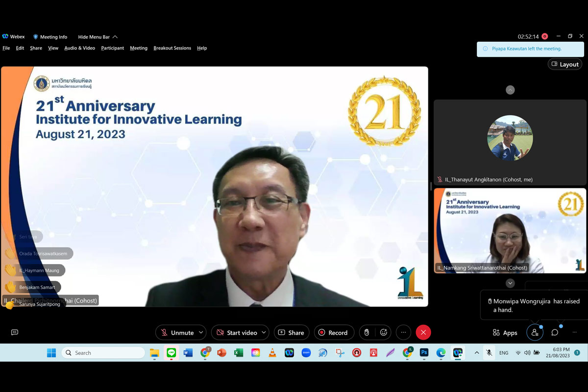The width and height of the screenshot is (588, 392).
Task: Open Photoshop from the Windows taskbar
Action: [x=424, y=353]
